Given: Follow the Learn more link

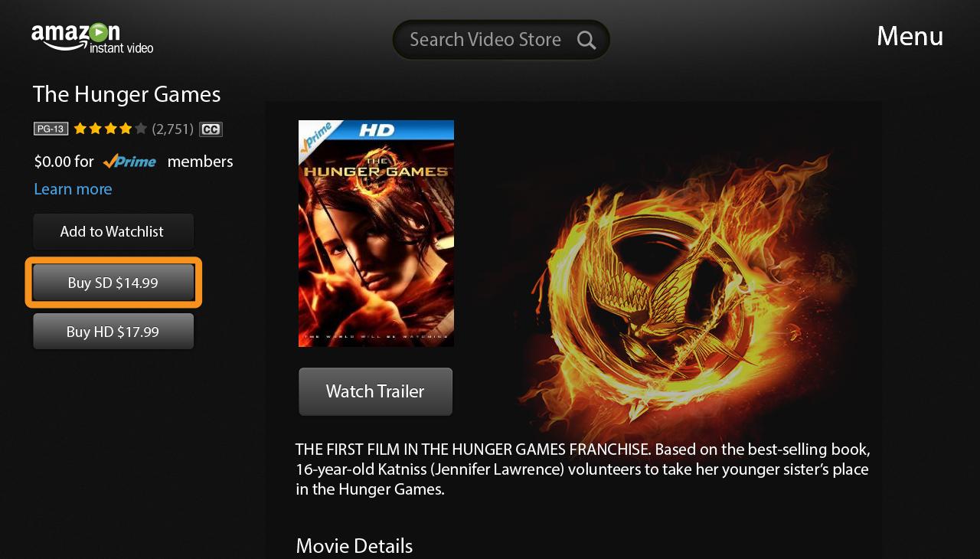Looking at the screenshot, I should (x=73, y=188).
